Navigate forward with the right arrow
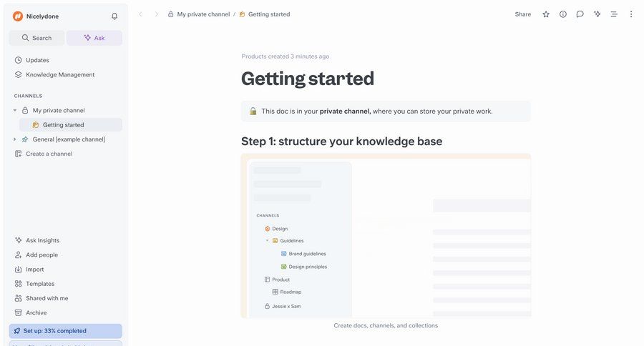 tap(156, 14)
